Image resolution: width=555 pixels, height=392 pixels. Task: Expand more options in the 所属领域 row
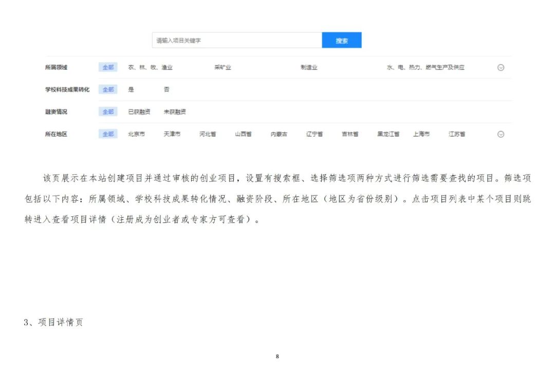[501, 67]
